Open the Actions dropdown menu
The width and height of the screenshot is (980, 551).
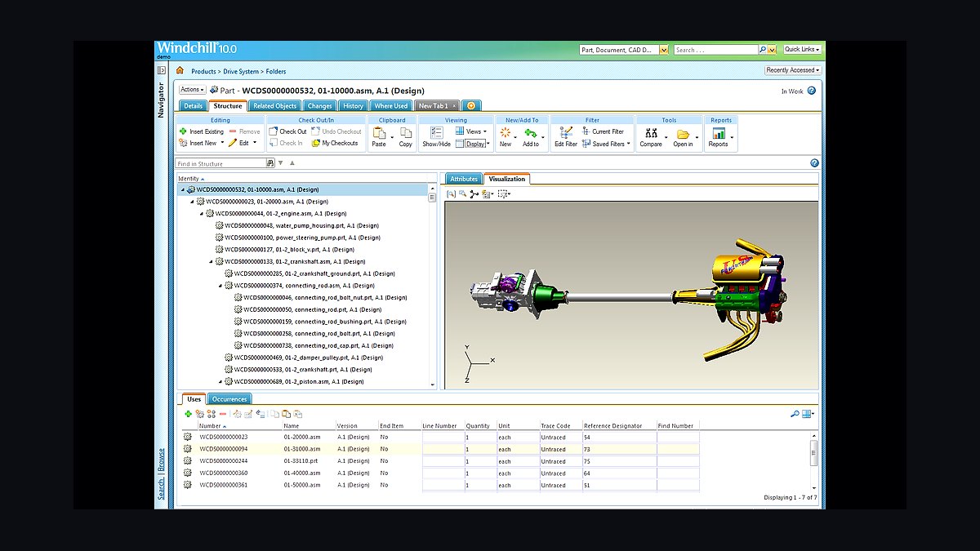tap(192, 90)
